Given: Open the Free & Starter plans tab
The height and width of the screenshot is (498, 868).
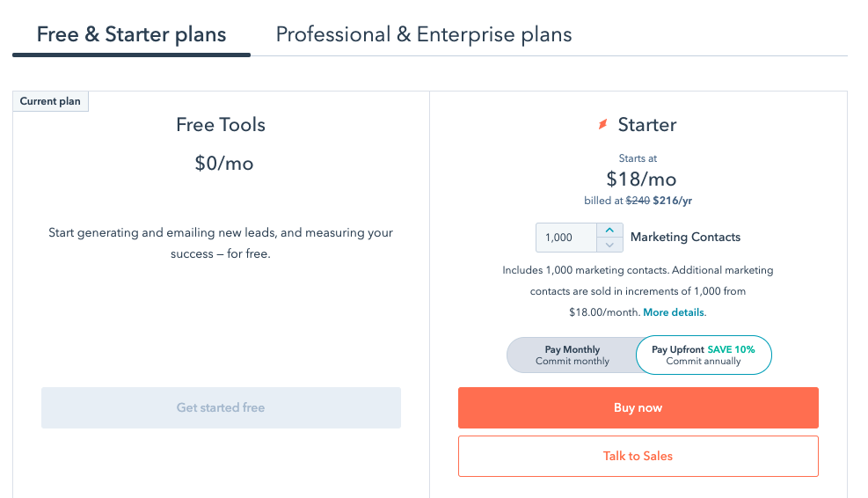Looking at the screenshot, I should tap(131, 35).
